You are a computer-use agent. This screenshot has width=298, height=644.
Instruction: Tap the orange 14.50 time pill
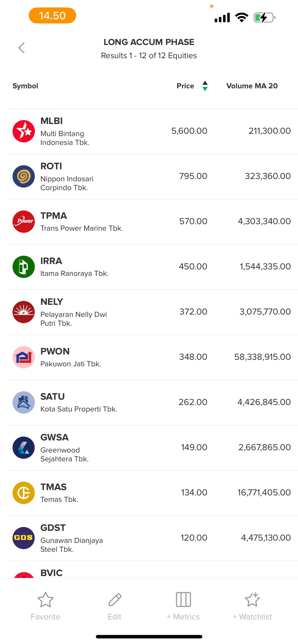pyautogui.click(x=52, y=16)
